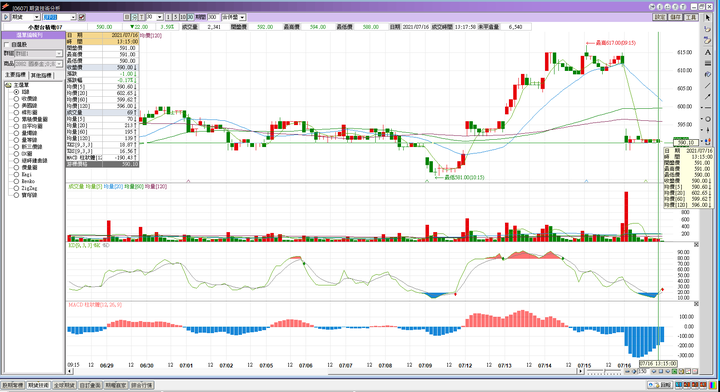The image size is (720, 392).
Task: Open the 商品 product dropdown
Action: tap(59, 64)
